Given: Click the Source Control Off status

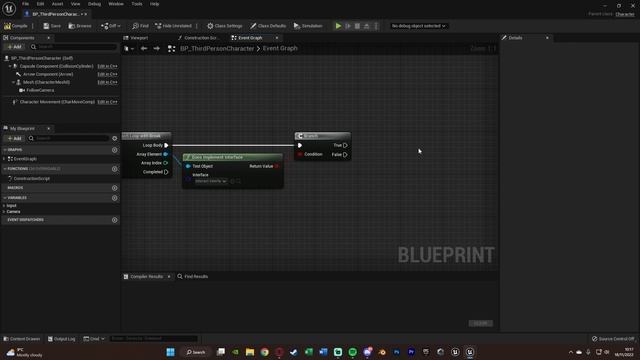Looking at the screenshot, I should point(613,339).
